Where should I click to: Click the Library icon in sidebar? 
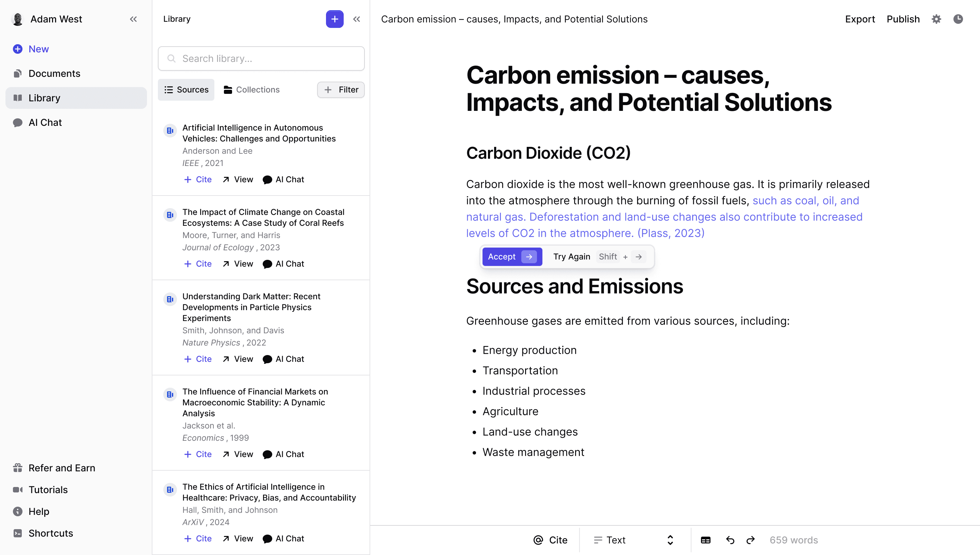click(x=18, y=98)
